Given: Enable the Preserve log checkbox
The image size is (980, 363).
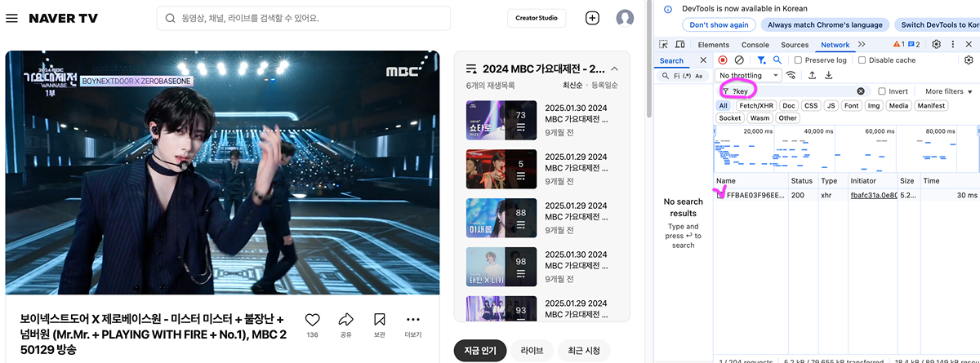Looking at the screenshot, I should [799, 60].
